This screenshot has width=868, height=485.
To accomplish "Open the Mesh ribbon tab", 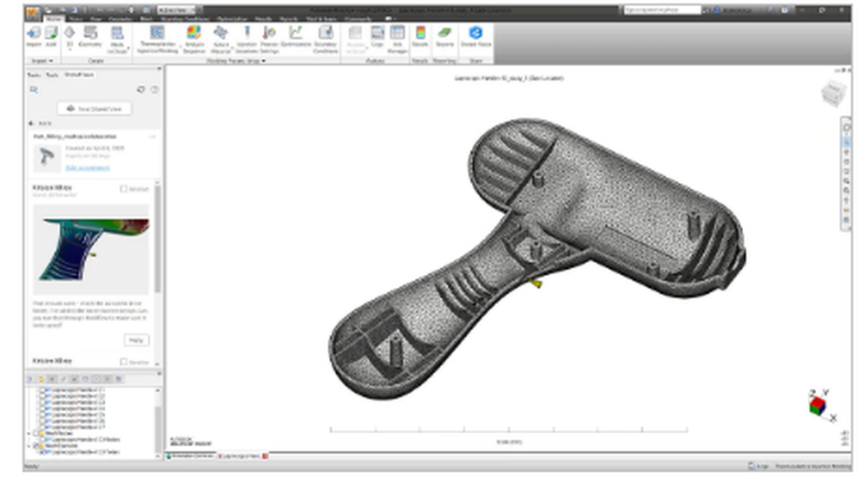I will tap(147, 19).
